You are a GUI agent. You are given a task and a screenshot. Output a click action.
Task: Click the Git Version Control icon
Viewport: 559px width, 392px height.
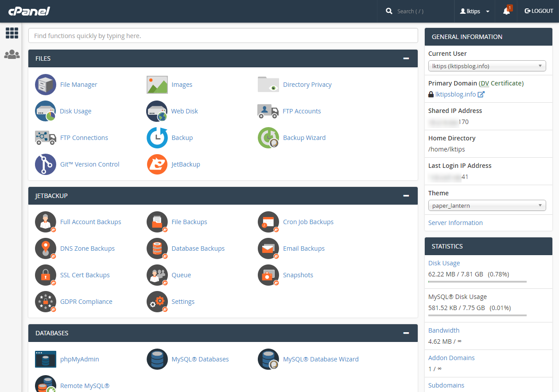click(x=46, y=164)
